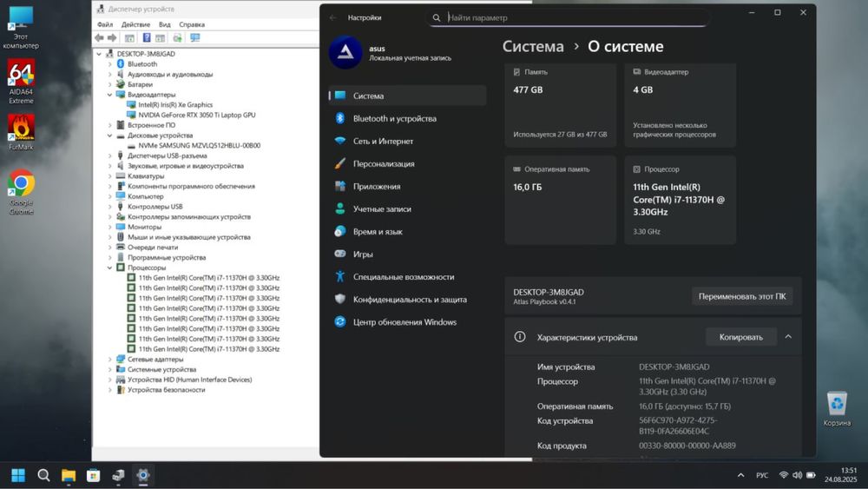Open Игры settings section

407,254
